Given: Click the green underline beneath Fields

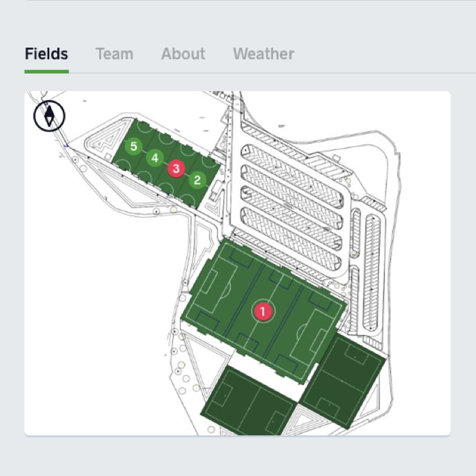Looking at the screenshot, I should coord(46,71).
